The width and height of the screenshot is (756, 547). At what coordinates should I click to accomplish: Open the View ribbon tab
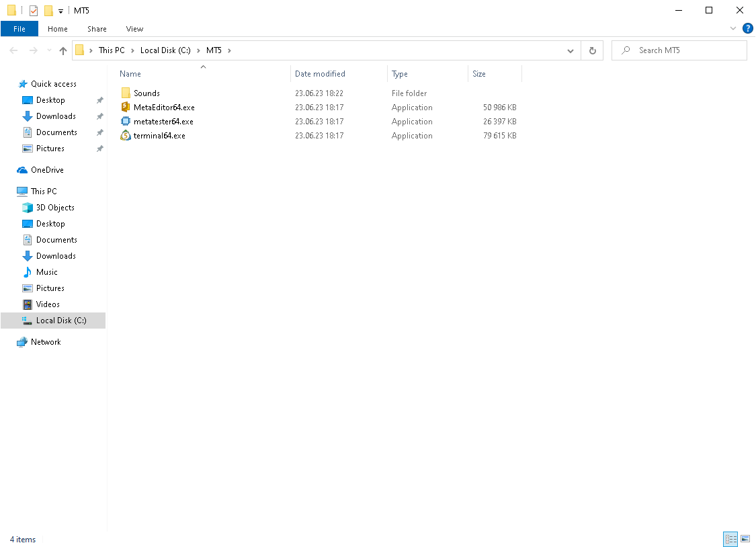point(134,29)
